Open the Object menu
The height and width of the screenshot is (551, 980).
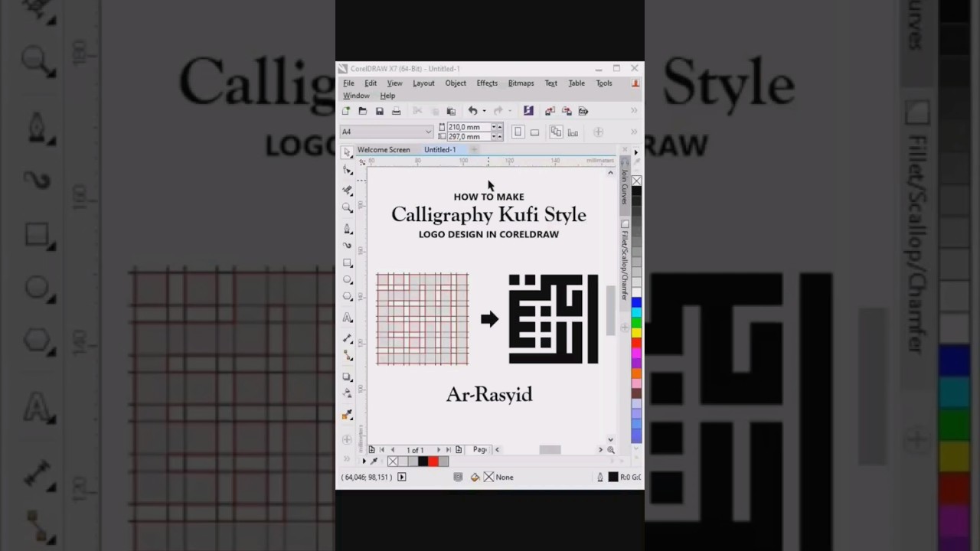pyautogui.click(x=456, y=83)
